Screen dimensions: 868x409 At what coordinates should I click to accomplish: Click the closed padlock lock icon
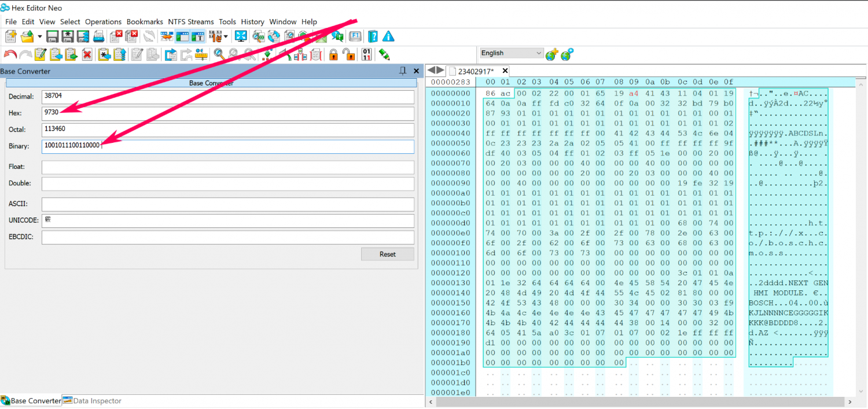coord(333,54)
